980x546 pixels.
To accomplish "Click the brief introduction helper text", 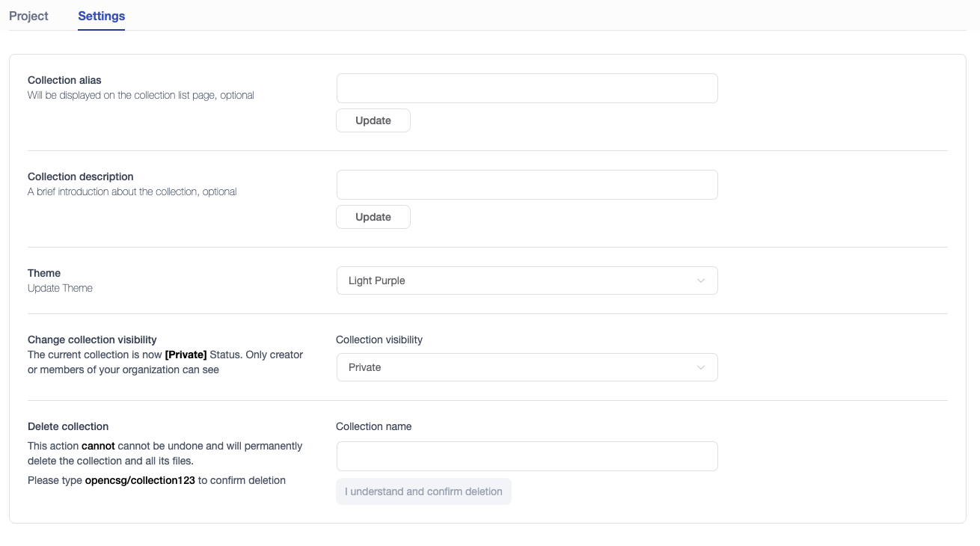I will (132, 191).
